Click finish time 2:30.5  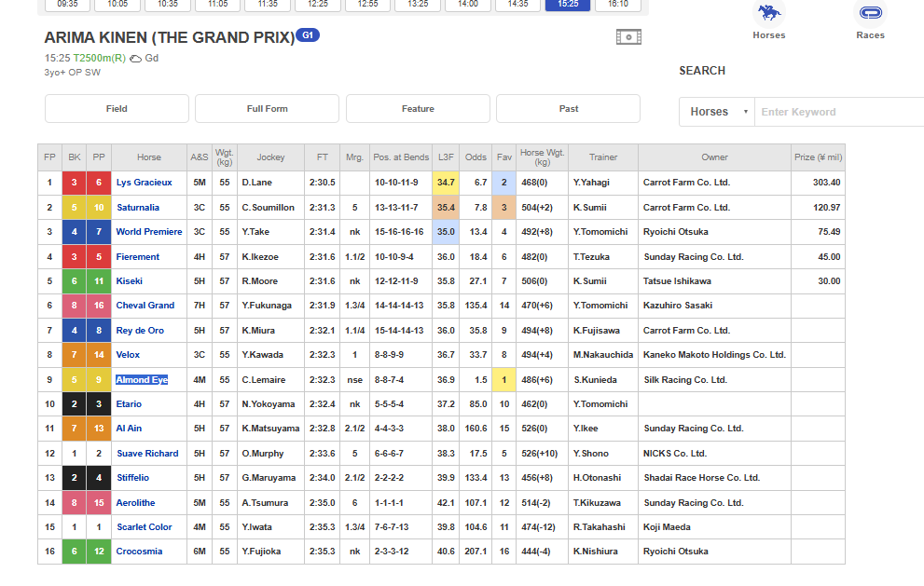click(322, 183)
